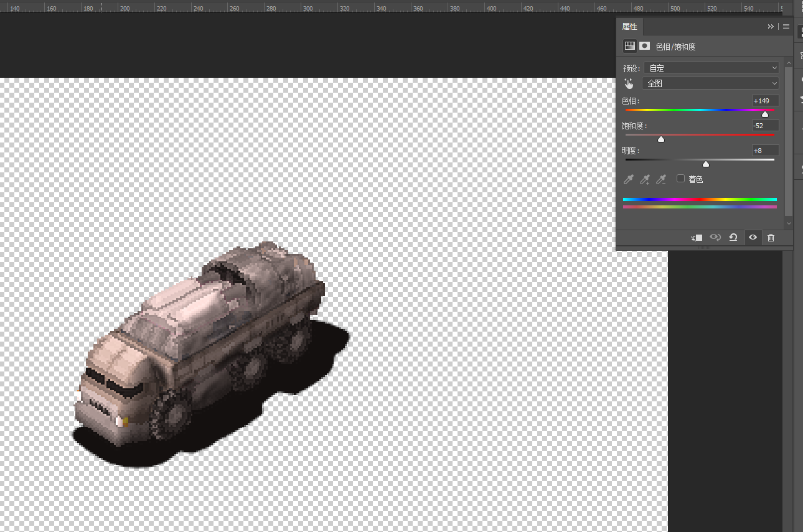Screen dimensions: 803x532
Task: Click the 明度 label
Action: [631, 150]
